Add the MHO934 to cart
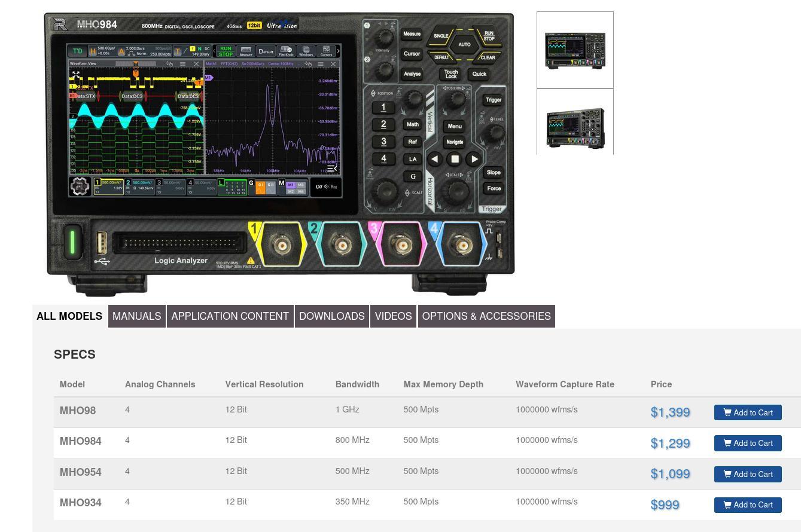The height and width of the screenshot is (532, 801). pyautogui.click(x=747, y=505)
